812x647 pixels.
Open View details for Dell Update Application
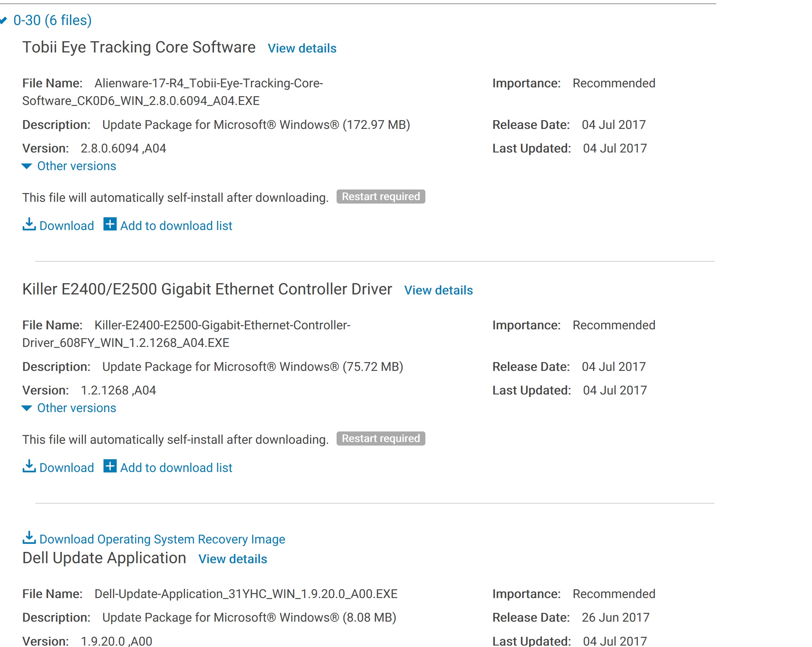(x=233, y=559)
